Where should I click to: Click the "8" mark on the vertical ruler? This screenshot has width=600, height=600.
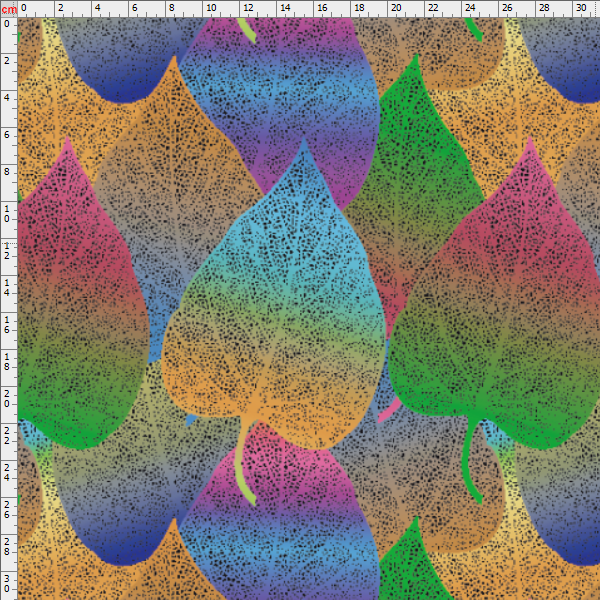(7, 172)
